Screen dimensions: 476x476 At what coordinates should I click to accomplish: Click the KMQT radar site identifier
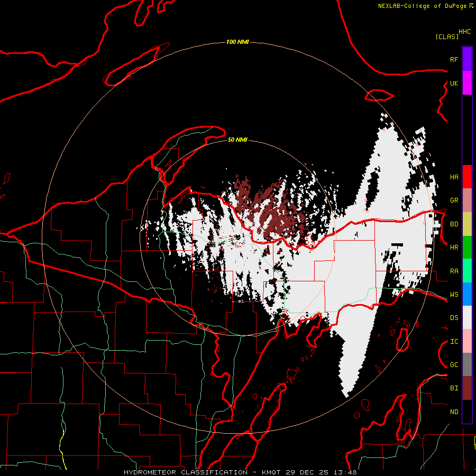(x=271, y=472)
